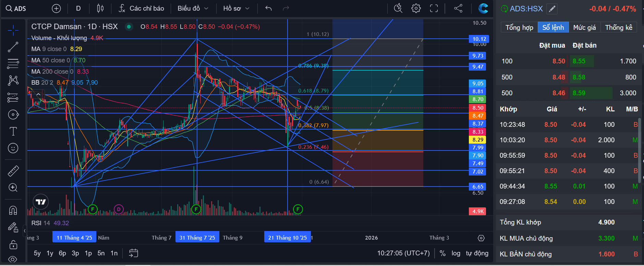Select the text annotation tool
This screenshot has height=266, width=644.
coord(13,131)
